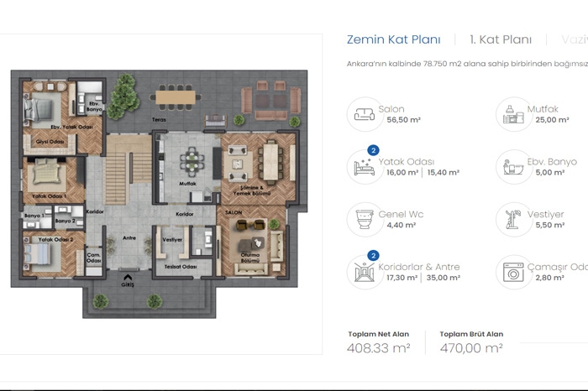Click the Toplam Net Alan value
The image size is (588, 391).
(378, 348)
